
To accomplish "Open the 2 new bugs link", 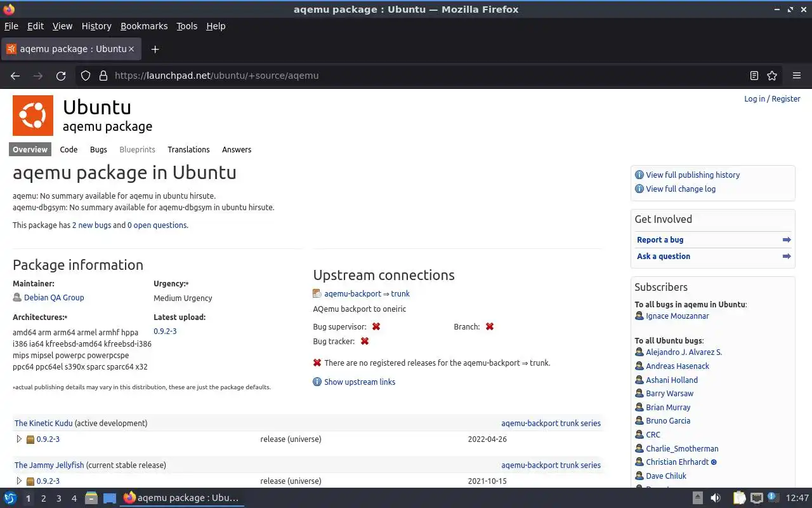I will pyautogui.click(x=91, y=225).
